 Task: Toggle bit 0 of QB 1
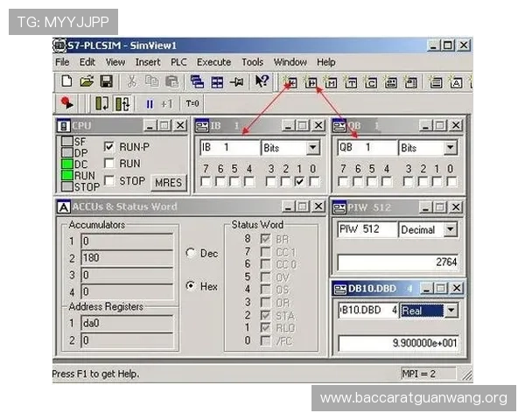pos(451,181)
